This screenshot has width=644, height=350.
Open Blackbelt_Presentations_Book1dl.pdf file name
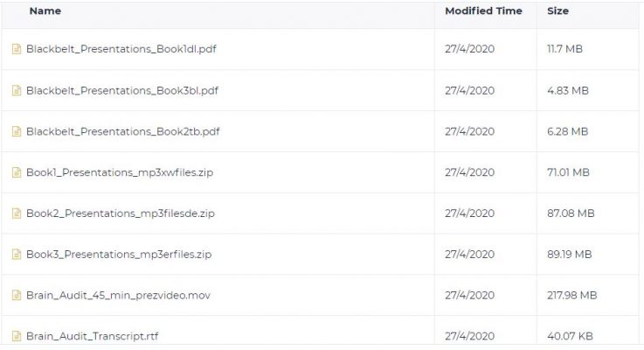pyautogui.click(x=121, y=49)
